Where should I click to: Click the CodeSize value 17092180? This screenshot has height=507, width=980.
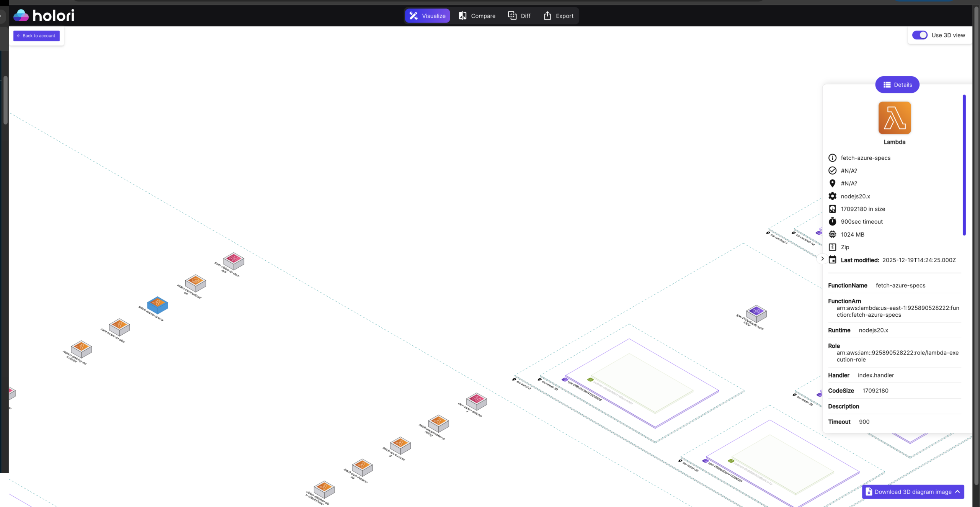tap(875, 391)
